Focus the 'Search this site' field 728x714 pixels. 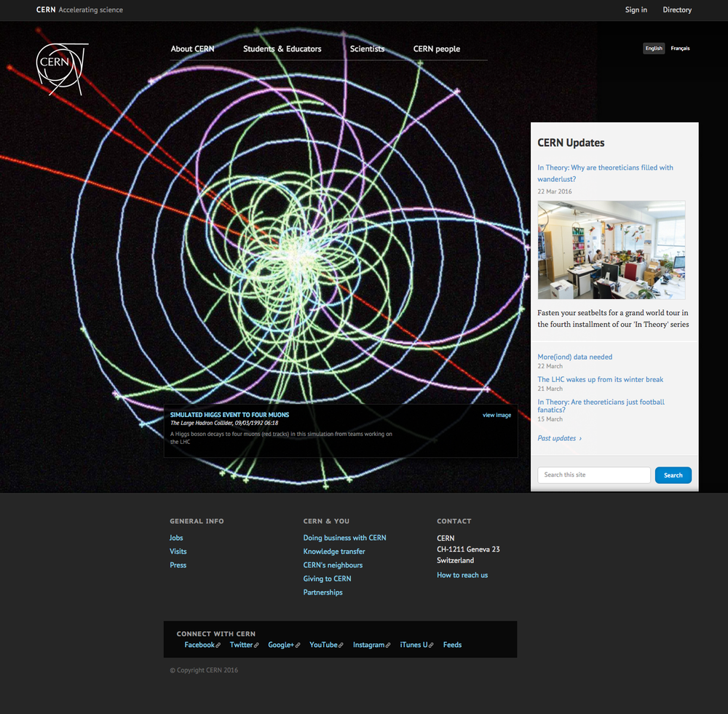tap(594, 475)
